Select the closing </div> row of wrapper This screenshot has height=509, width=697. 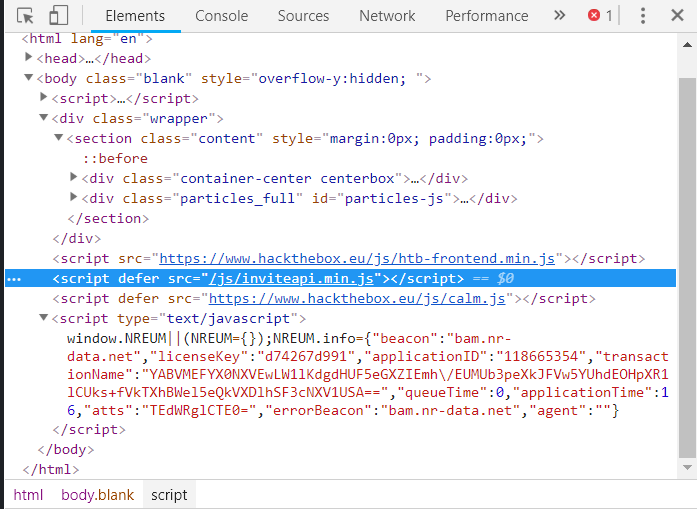coord(76,238)
